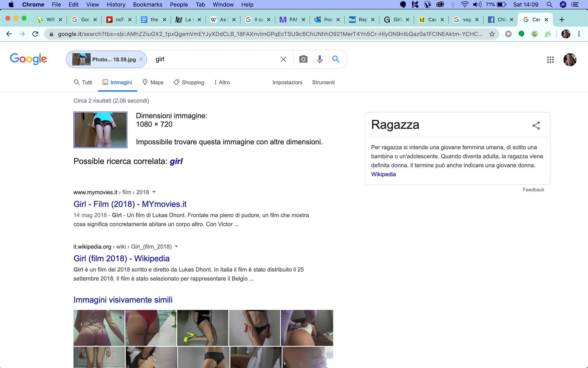Close the YouTube noT tab
This screenshot has width=588, height=368.
[x=130, y=20]
